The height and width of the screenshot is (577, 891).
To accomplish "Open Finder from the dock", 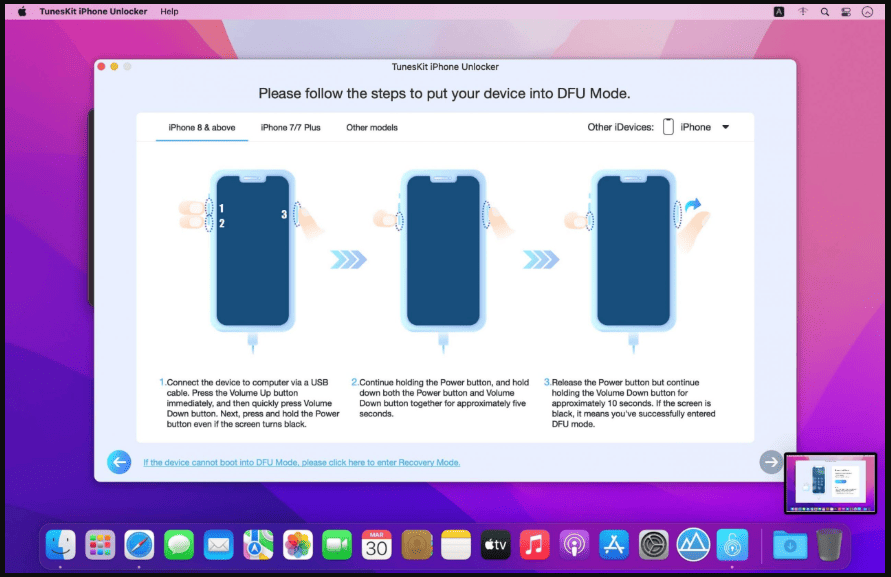I will [x=61, y=545].
